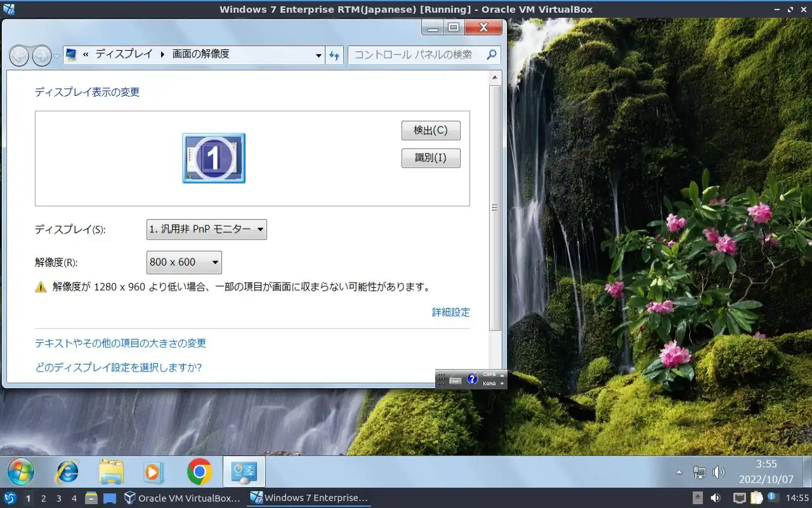The image size is (812, 508).
Task: Open the language bar options arrow
Action: point(502,384)
